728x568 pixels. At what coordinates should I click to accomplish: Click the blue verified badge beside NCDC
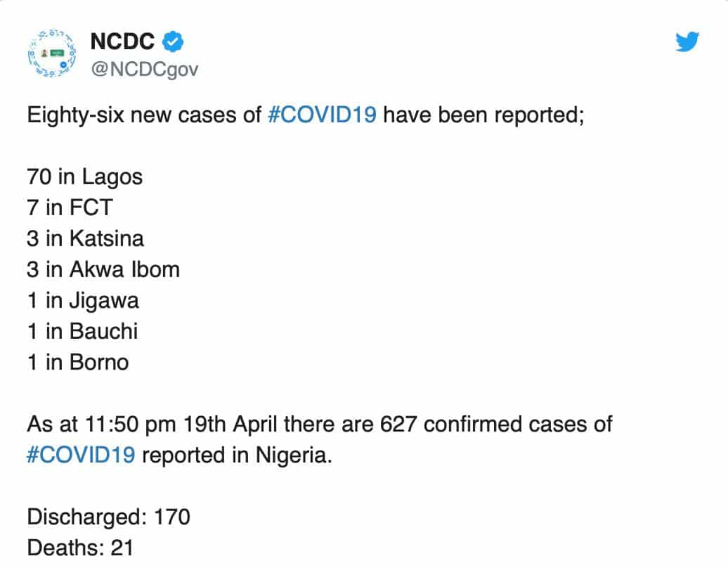[173, 41]
